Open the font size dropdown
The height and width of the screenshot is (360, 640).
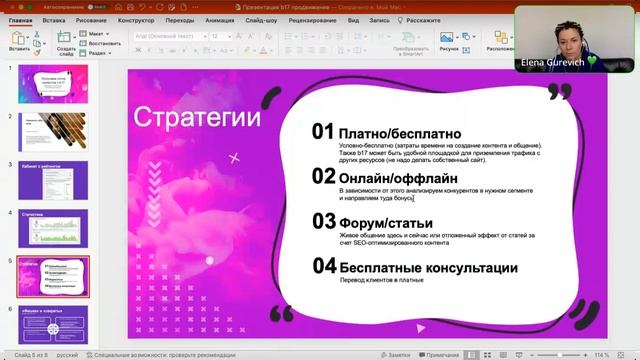point(230,37)
